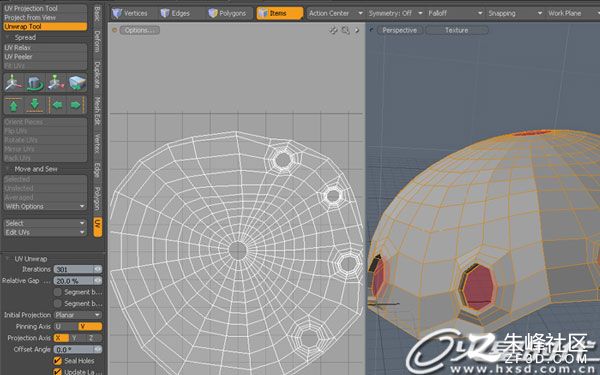Open the Initial Projection Planar dropdown
The width and height of the screenshot is (600, 375).
(x=78, y=315)
